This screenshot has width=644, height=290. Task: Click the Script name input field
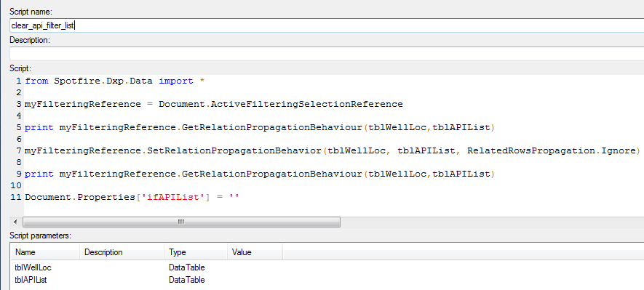point(327,26)
